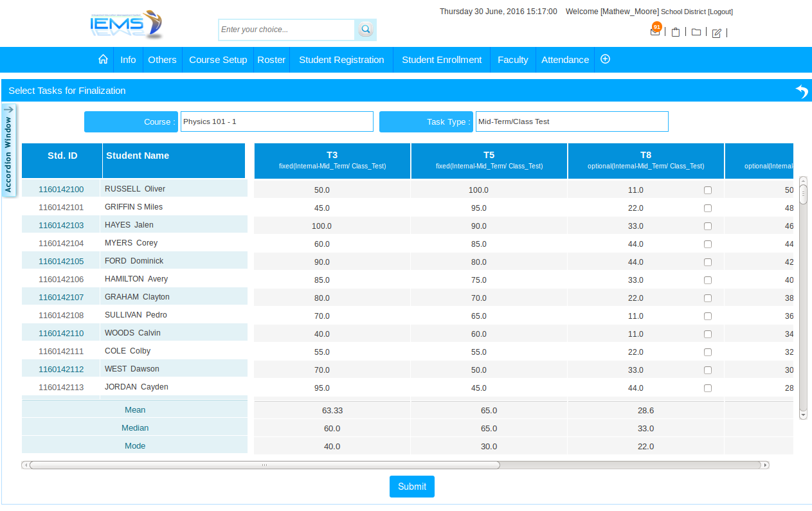Open the Course Setup menu
The height and width of the screenshot is (511, 812).
click(218, 60)
